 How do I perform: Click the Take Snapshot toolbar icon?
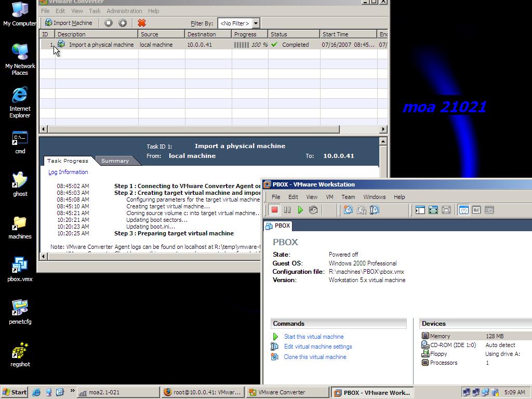pos(348,210)
